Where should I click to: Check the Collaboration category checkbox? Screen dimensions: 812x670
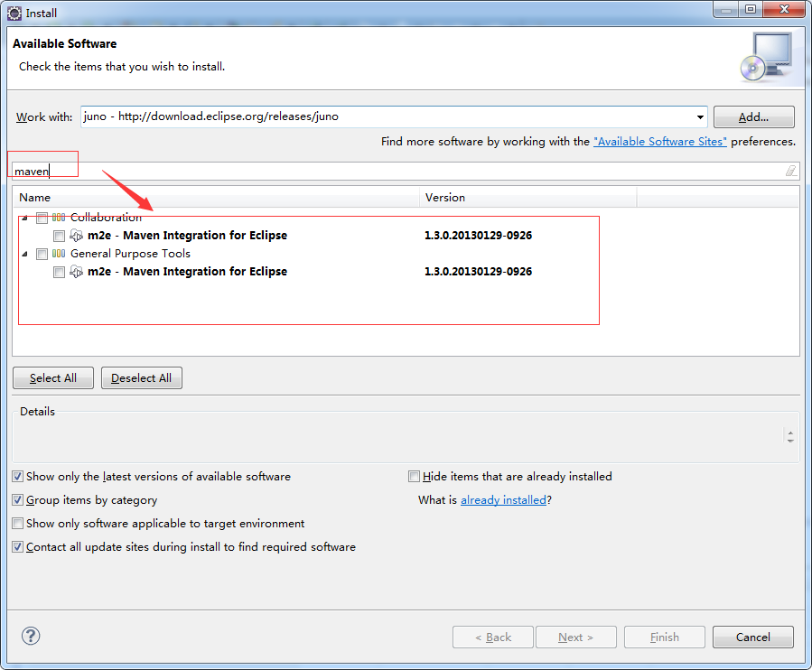pyautogui.click(x=42, y=218)
